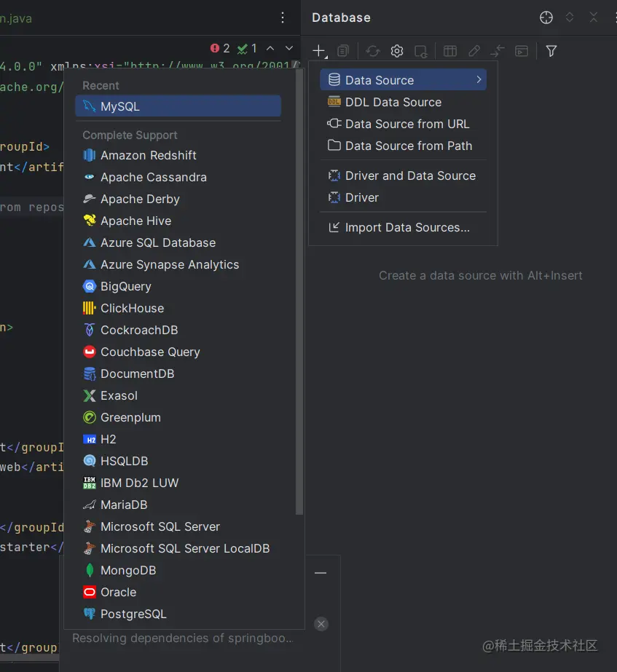617x672 pixels.
Task: Click the Duplicate icon in Database toolbar
Action: tap(343, 51)
